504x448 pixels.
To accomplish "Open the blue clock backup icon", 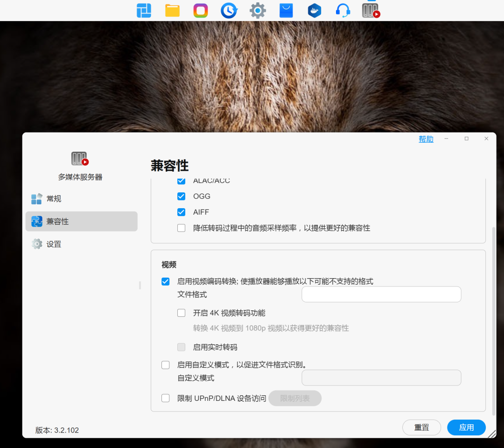I will 229,10.
